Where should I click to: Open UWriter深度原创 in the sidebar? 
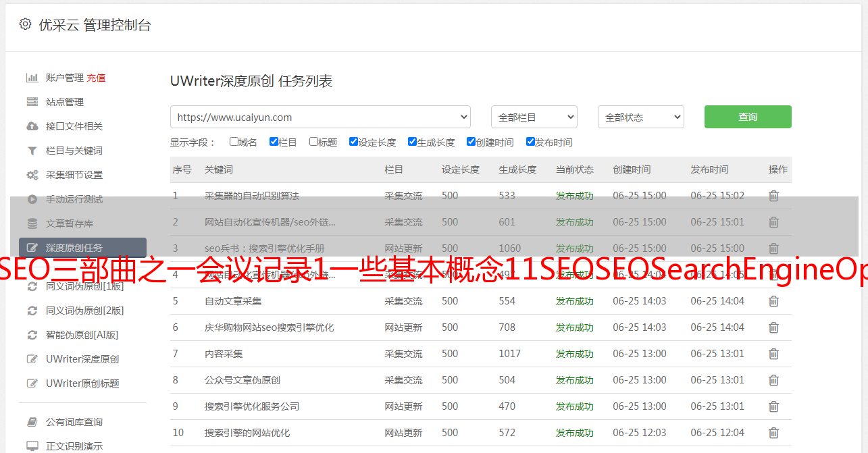coord(82,359)
